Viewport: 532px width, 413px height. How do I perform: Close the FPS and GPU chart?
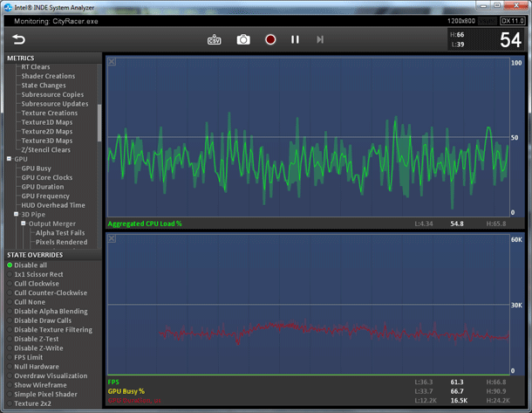pyautogui.click(x=112, y=238)
